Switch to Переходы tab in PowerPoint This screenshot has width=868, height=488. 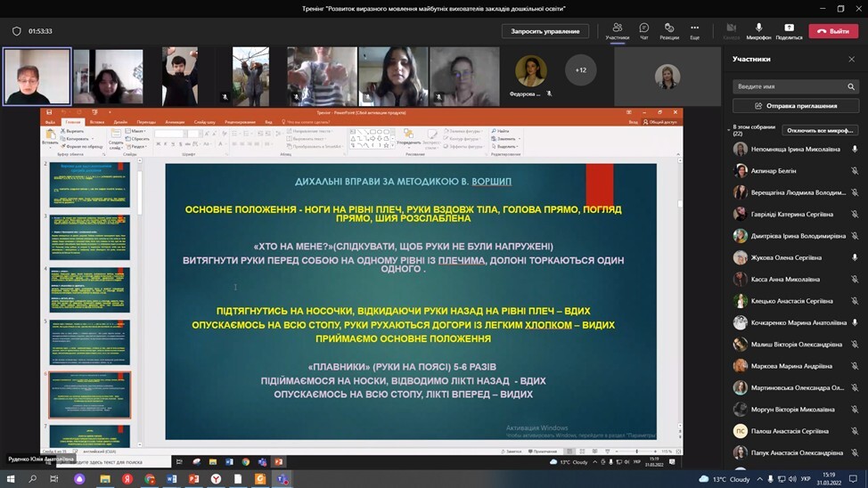[x=146, y=122]
